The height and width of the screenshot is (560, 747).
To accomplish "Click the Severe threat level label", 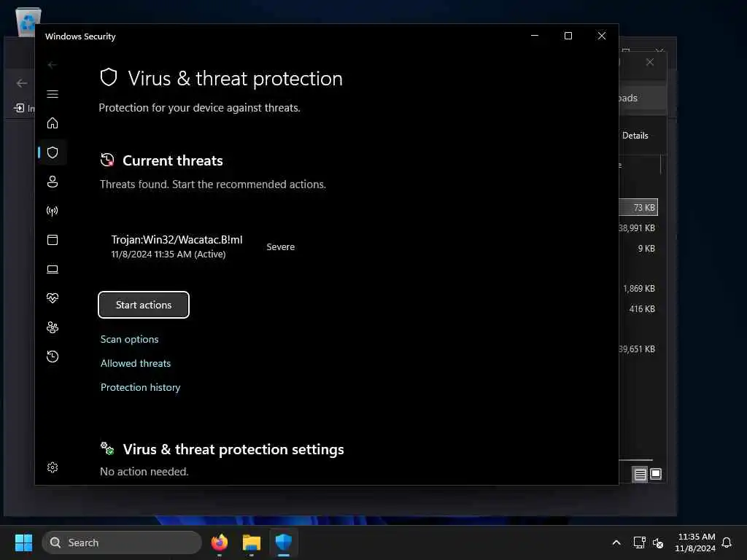I will [x=281, y=246].
